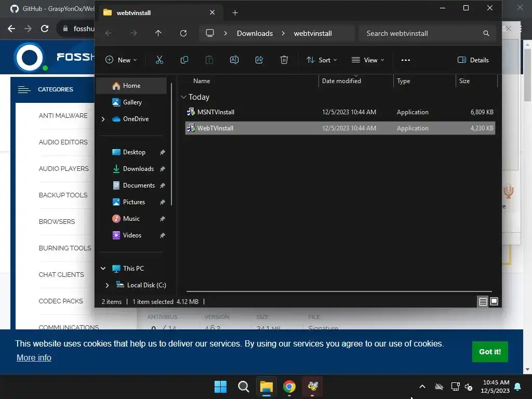This screenshot has height=399, width=532.
Task: Click the Cut scissors icon
Action: pos(159,60)
